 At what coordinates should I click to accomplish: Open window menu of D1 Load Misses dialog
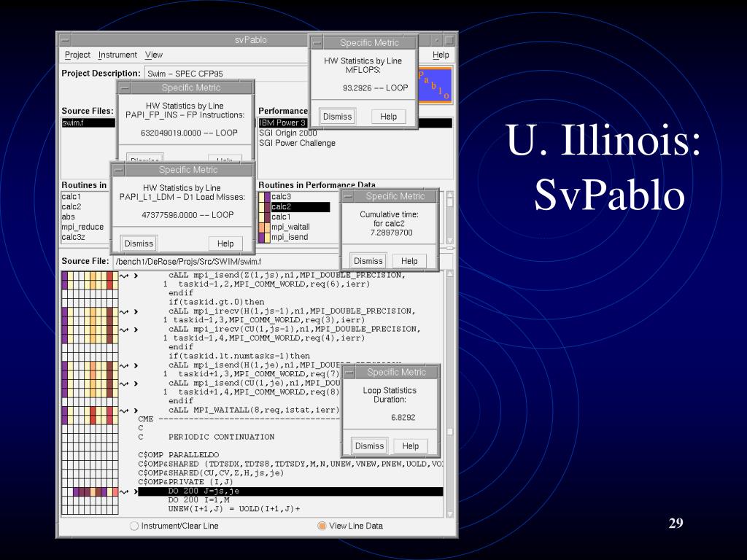(119, 170)
